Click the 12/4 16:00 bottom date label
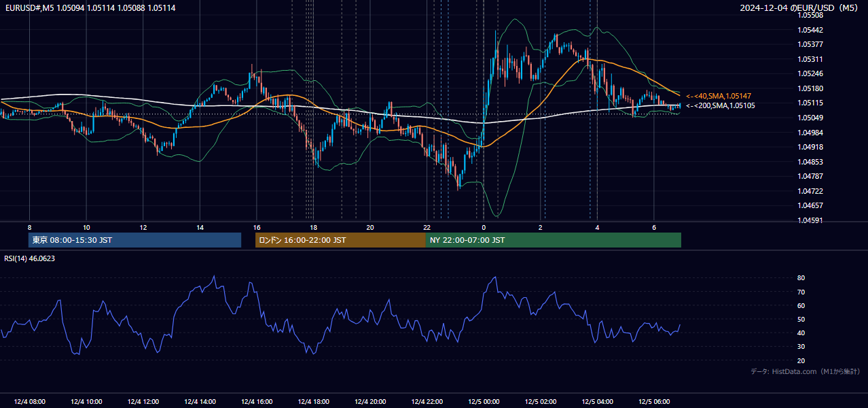 click(257, 402)
